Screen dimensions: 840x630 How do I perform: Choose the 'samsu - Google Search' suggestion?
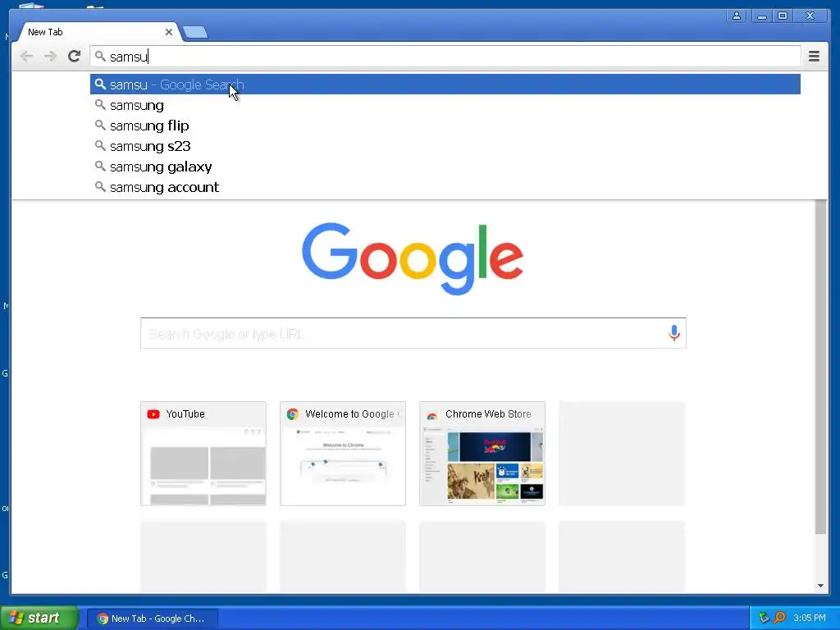point(445,84)
